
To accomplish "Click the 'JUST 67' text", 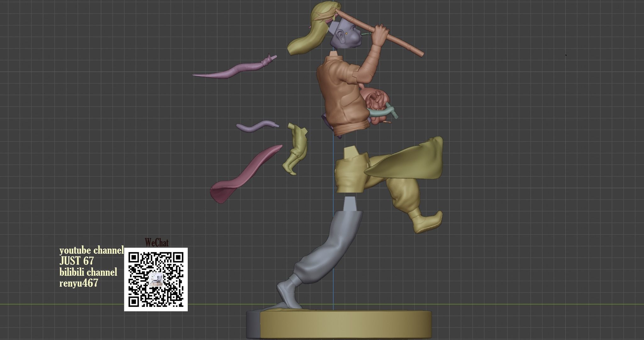I will (76, 261).
